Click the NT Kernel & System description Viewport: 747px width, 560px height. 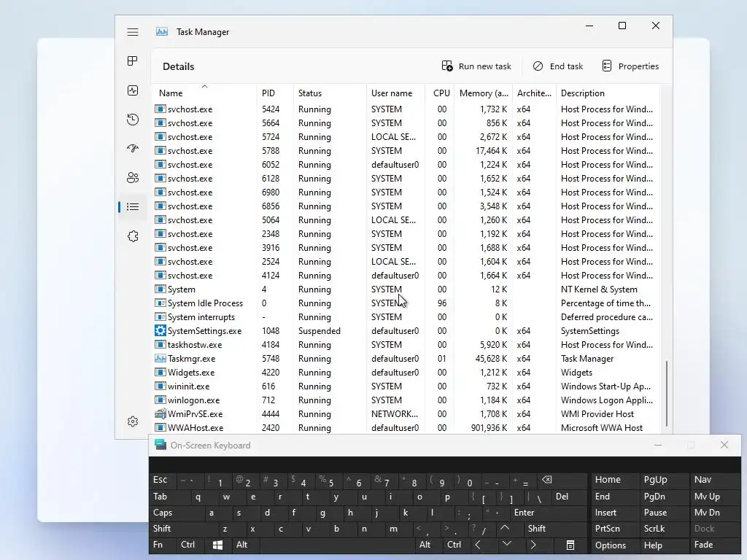599,289
